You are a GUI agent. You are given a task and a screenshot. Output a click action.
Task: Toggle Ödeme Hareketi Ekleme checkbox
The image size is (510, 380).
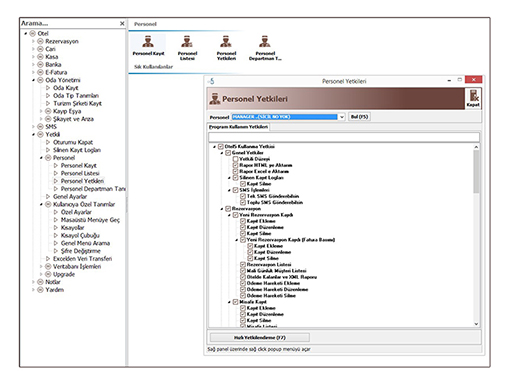coord(243,283)
